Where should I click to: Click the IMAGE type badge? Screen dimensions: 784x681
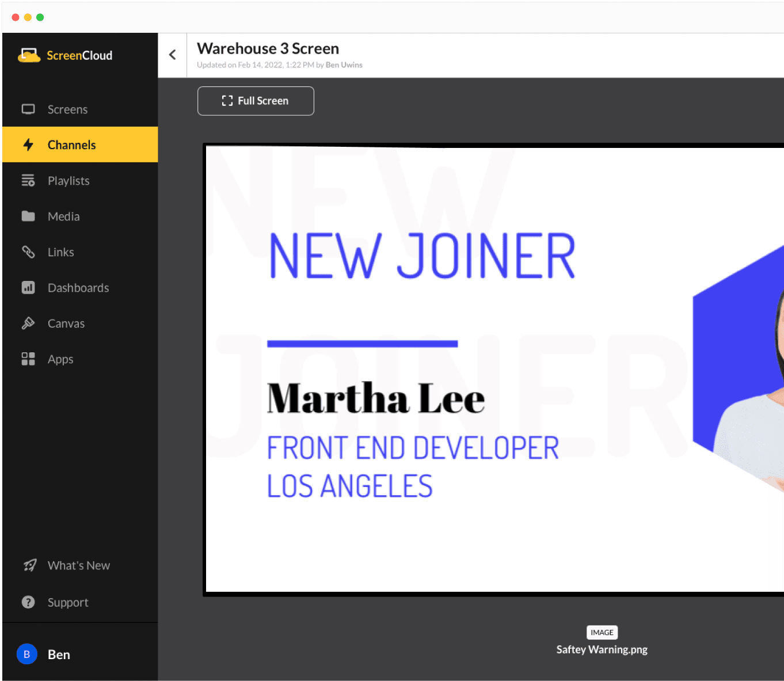point(602,632)
